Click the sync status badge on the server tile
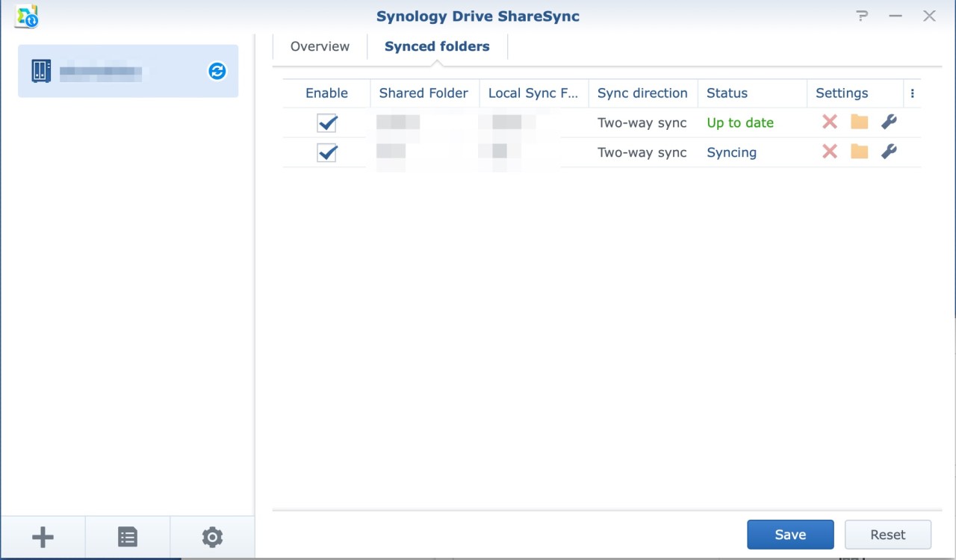This screenshot has width=956, height=560. tap(216, 71)
